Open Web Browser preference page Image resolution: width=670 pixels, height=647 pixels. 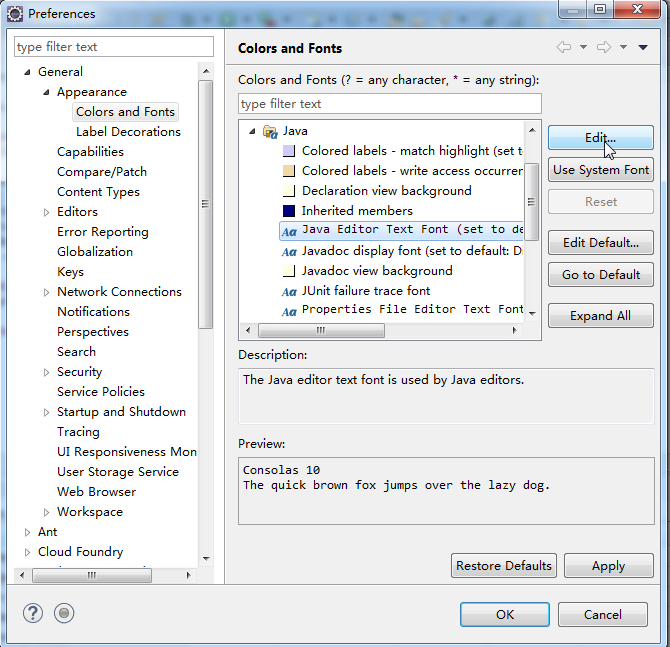tap(97, 492)
